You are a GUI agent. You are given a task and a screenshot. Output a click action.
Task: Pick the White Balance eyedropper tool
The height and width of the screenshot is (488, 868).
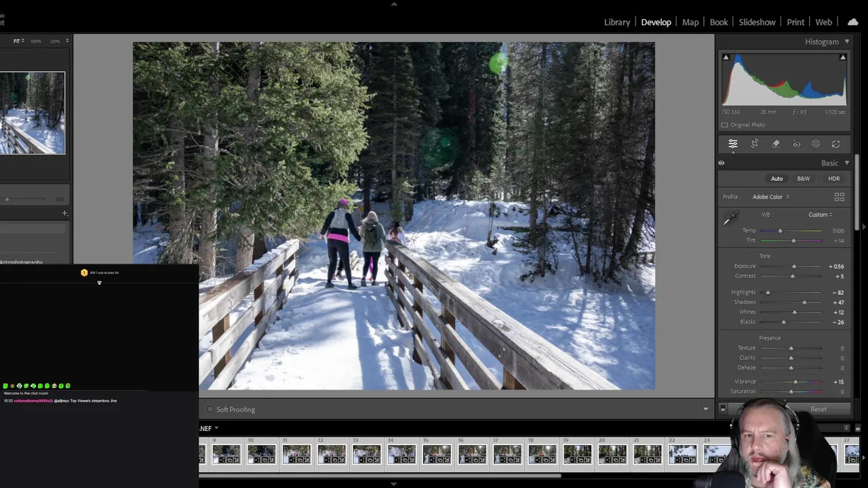coord(730,218)
